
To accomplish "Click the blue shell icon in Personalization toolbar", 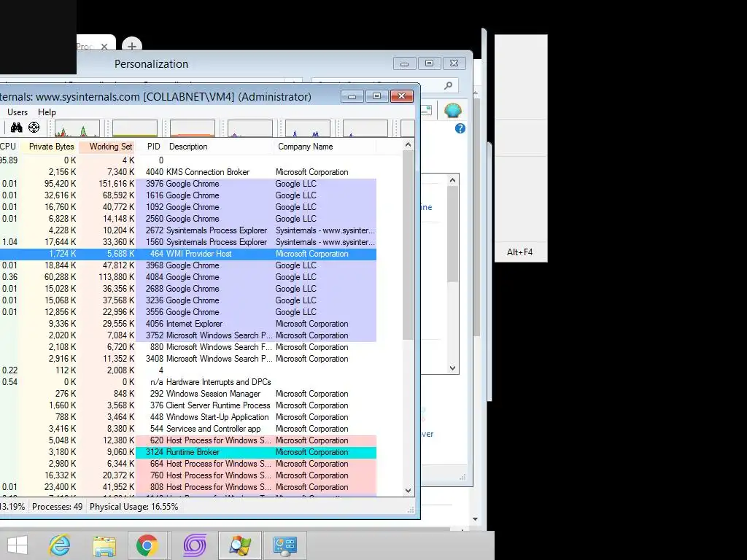I will 452,111.
